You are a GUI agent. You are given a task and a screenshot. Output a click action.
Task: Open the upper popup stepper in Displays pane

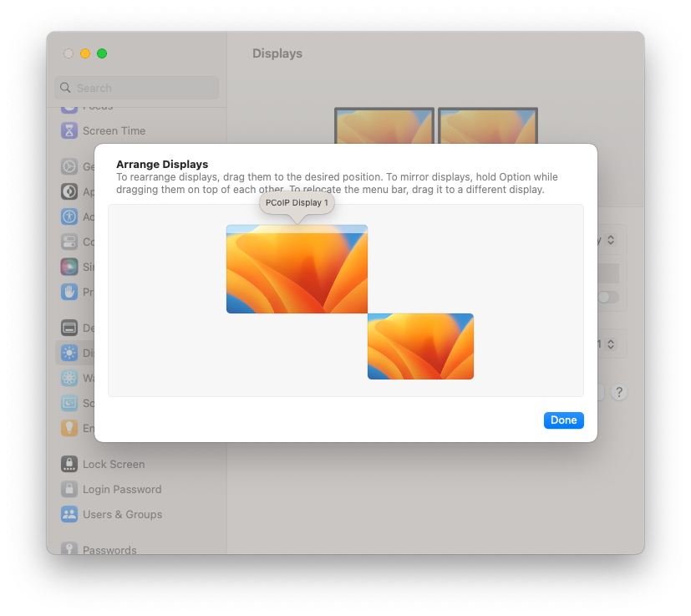[x=610, y=240]
